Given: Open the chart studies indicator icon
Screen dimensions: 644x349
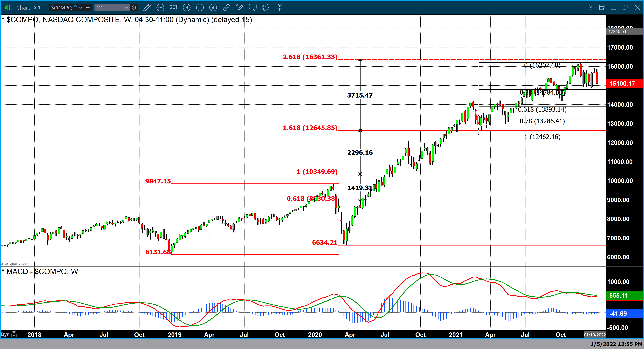Looking at the screenshot, I should point(160,8).
